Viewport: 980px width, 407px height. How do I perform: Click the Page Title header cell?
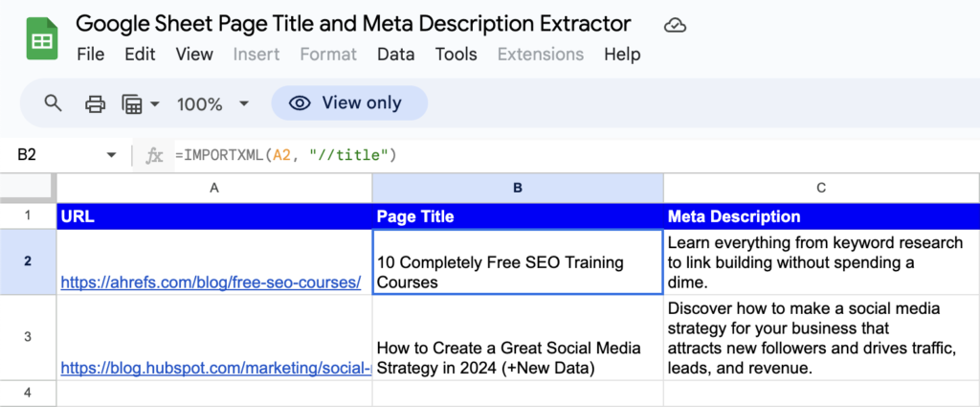tap(518, 216)
